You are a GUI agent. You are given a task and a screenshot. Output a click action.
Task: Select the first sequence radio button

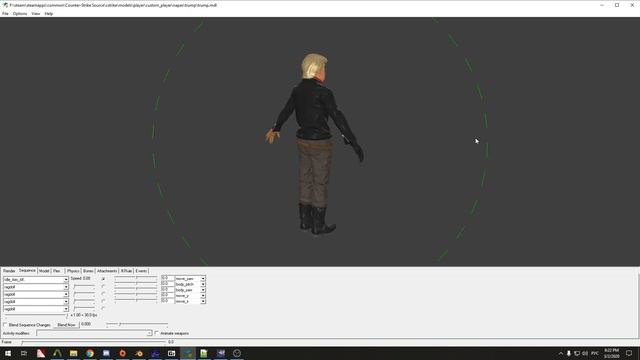point(103,279)
